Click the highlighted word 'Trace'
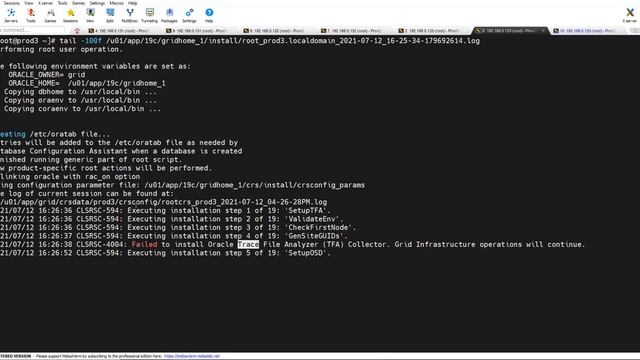Viewport: 640px width, 360px height. (x=248, y=244)
